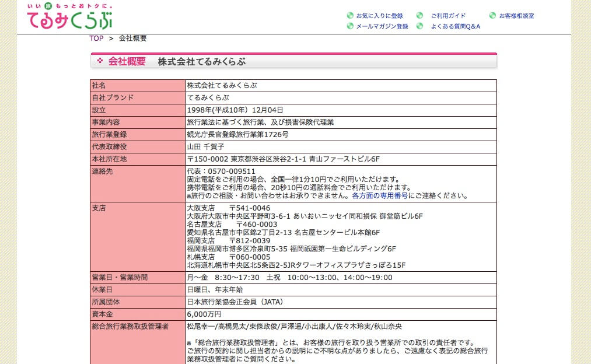Click the 会社概要 page heading
Screen dimensions: 591x364
pyautogui.click(x=127, y=61)
